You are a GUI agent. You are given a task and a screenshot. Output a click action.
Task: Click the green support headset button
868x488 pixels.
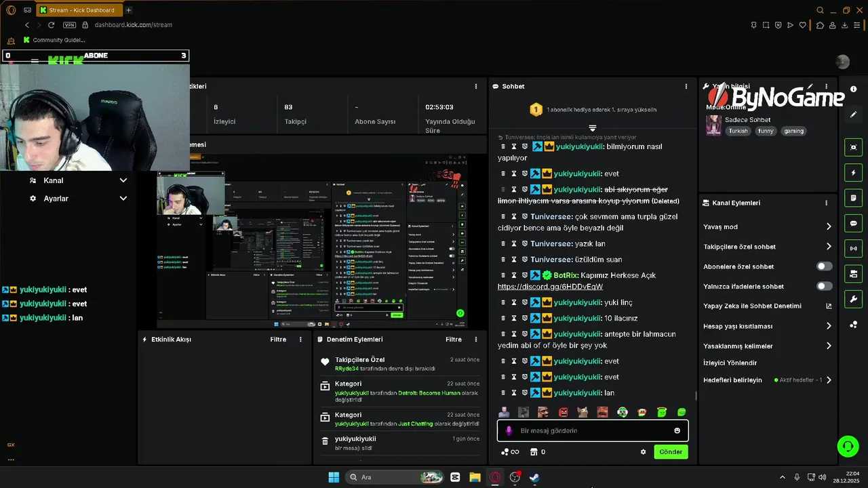(848, 446)
